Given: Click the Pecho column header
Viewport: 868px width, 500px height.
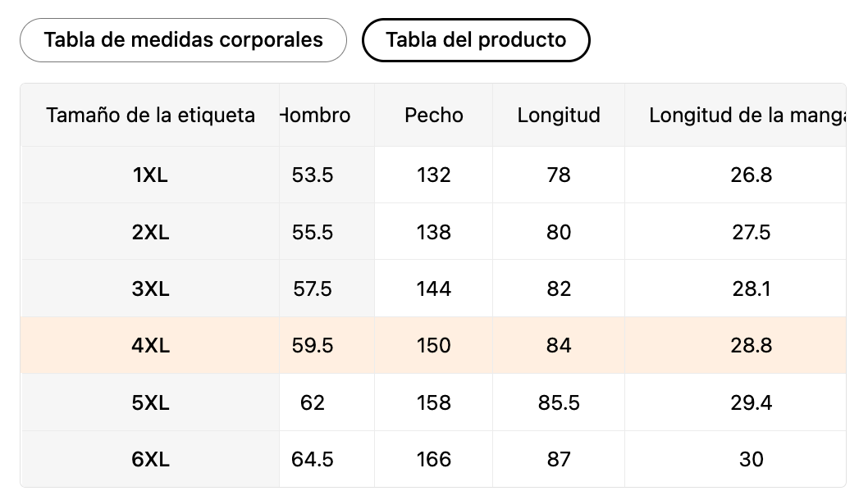Looking at the screenshot, I should pos(434,116).
